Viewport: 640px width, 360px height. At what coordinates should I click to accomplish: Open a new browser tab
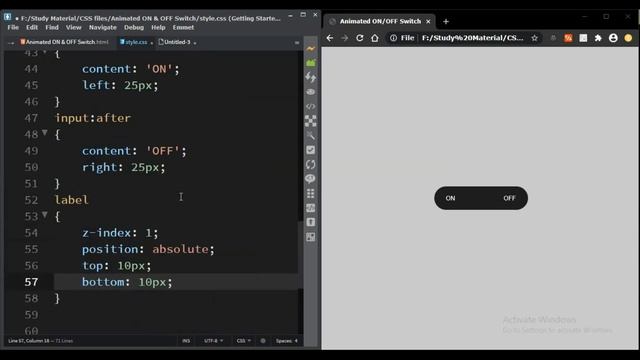click(x=446, y=21)
